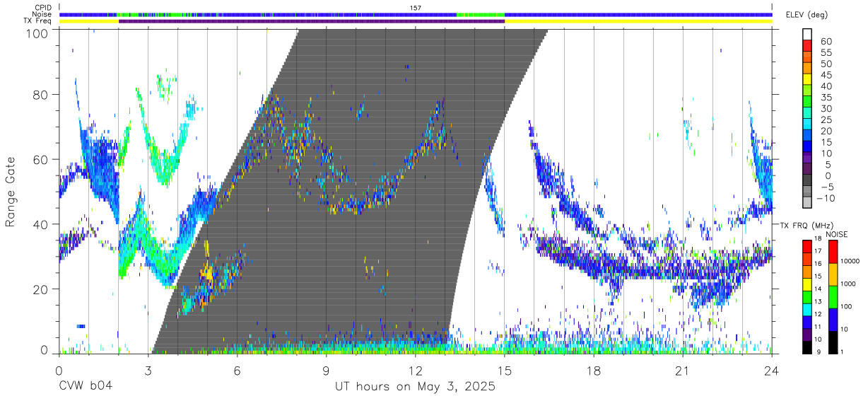
Task: Click ELEV colorbar label 60
Action: pyautogui.click(x=826, y=41)
